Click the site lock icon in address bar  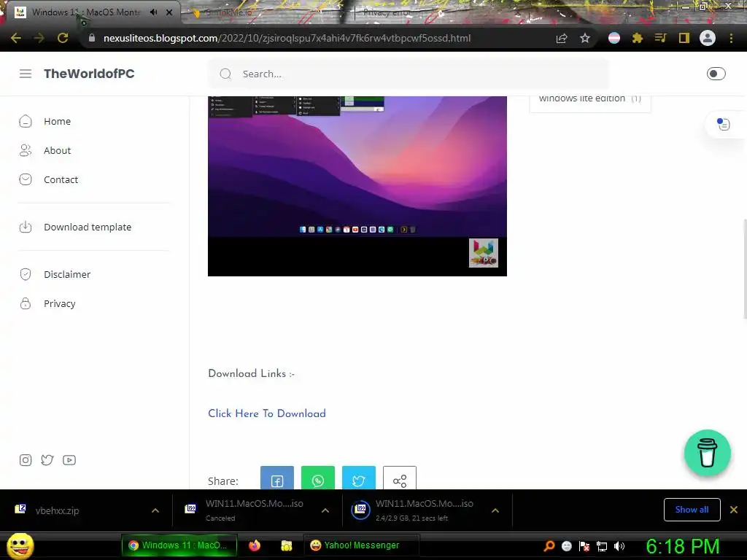(x=92, y=38)
